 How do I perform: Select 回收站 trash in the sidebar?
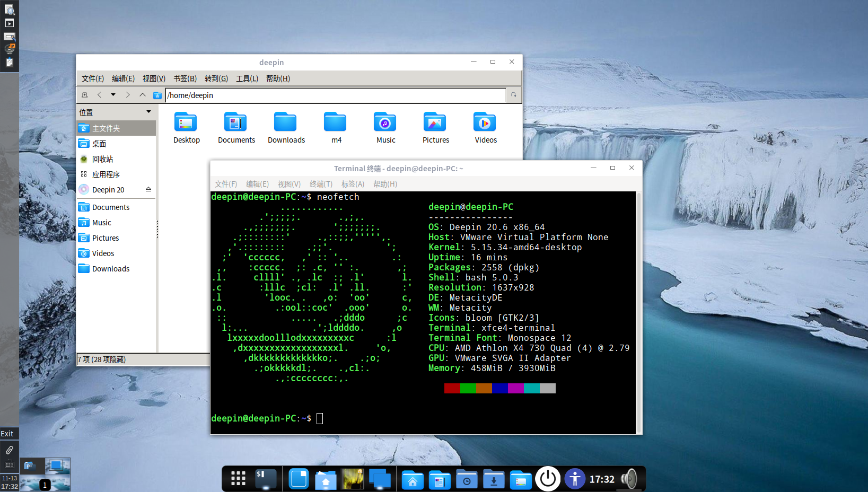click(102, 159)
